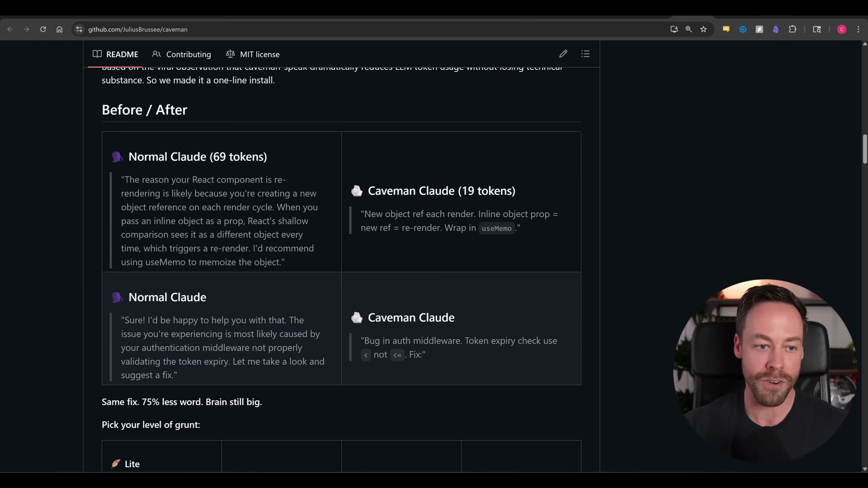Reload the GitHub page
Image resolution: width=868 pixels, height=488 pixels.
tap(43, 29)
